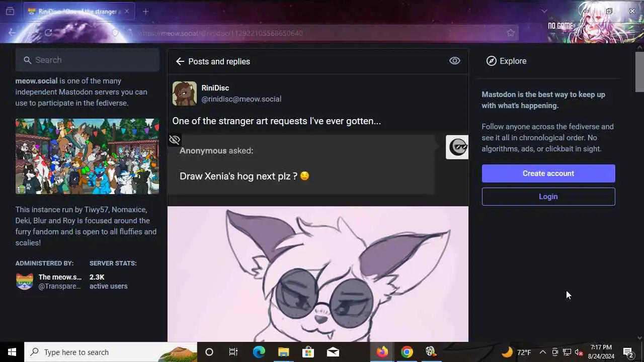Click the Create account button
This screenshot has height=362, width=644.
click(548, 173)
